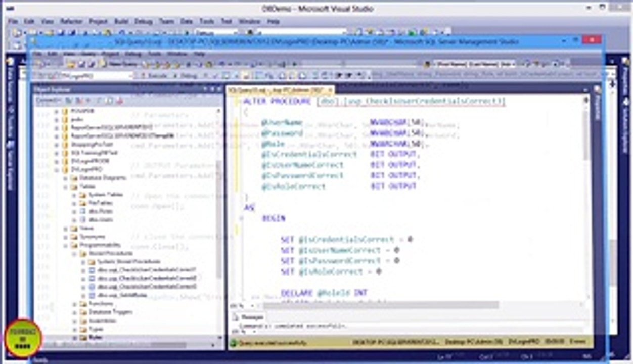
Task: Select the dbo.Roles table
Action: pyautogui.click(x=100, y=211)
